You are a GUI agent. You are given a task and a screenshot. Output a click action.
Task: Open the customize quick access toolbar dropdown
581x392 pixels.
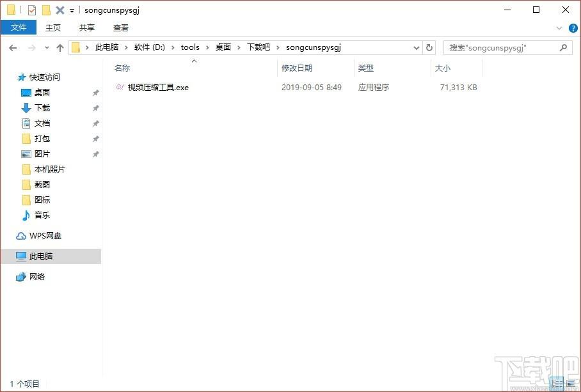[x=72, y=11]
